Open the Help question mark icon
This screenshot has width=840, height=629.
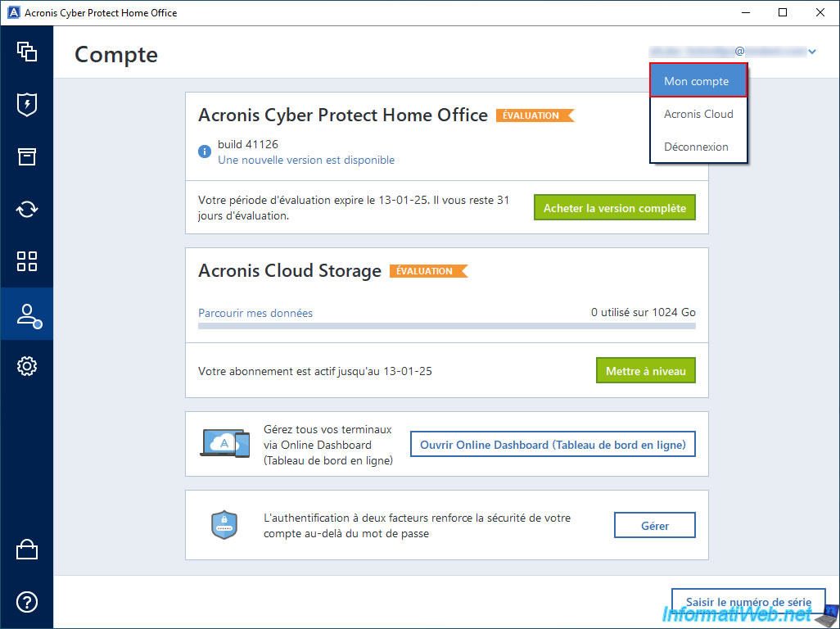click(x=27, y=602)
